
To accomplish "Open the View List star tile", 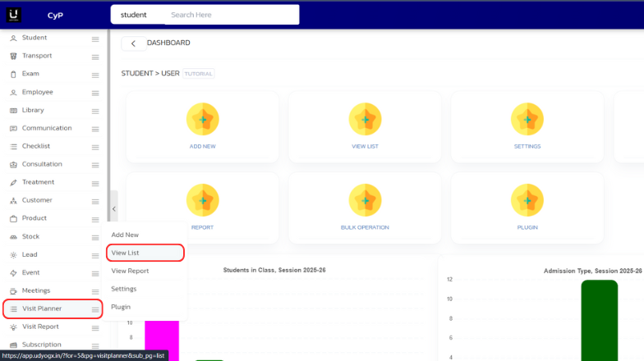I will click(x=365, y=119).
